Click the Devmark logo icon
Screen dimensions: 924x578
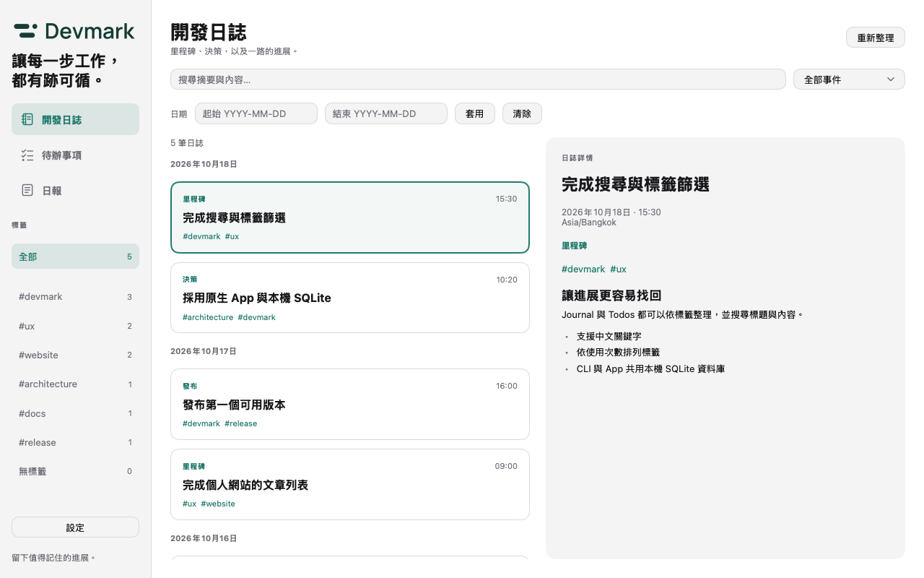point(25,30)
